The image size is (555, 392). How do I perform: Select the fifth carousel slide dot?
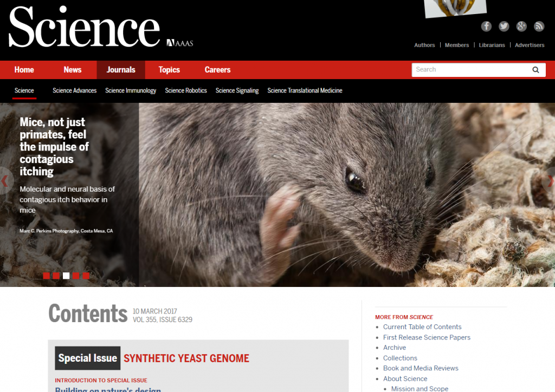point(86,276)
